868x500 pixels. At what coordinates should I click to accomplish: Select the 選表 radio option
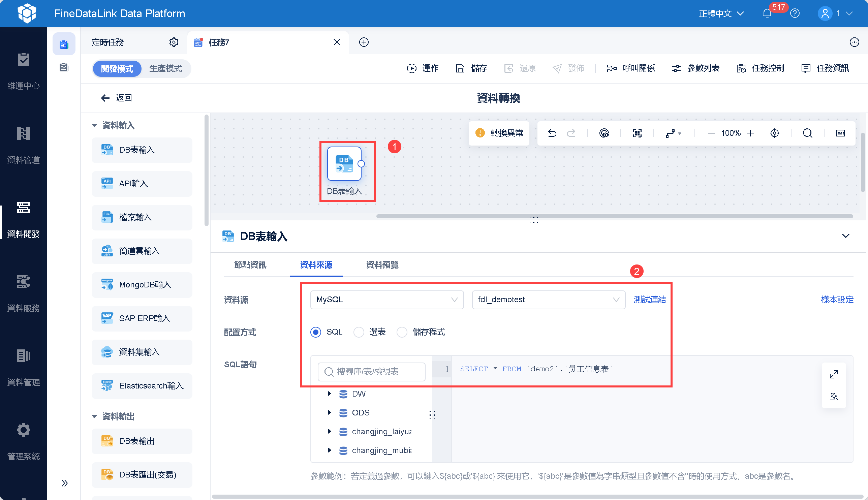pos(359,332)
